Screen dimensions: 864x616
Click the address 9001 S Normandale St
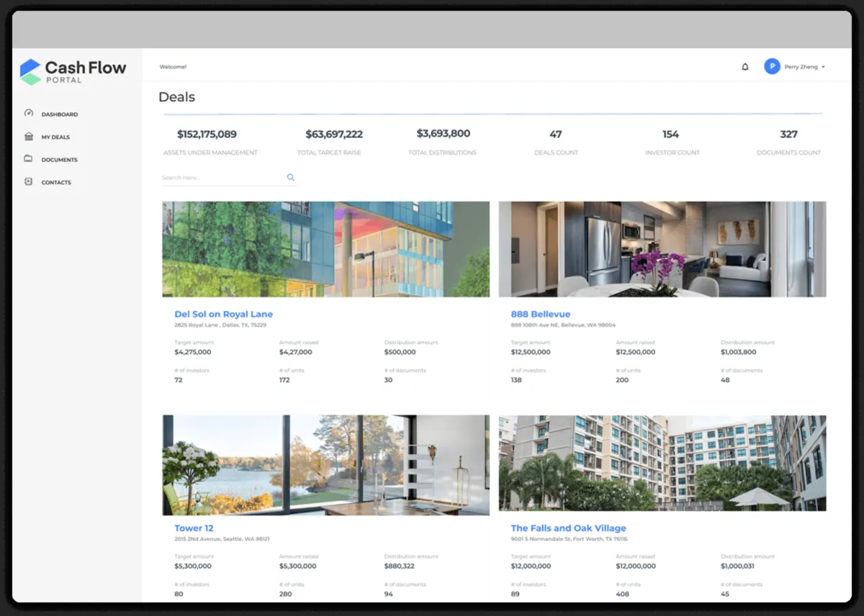click(x=569, y=539)
